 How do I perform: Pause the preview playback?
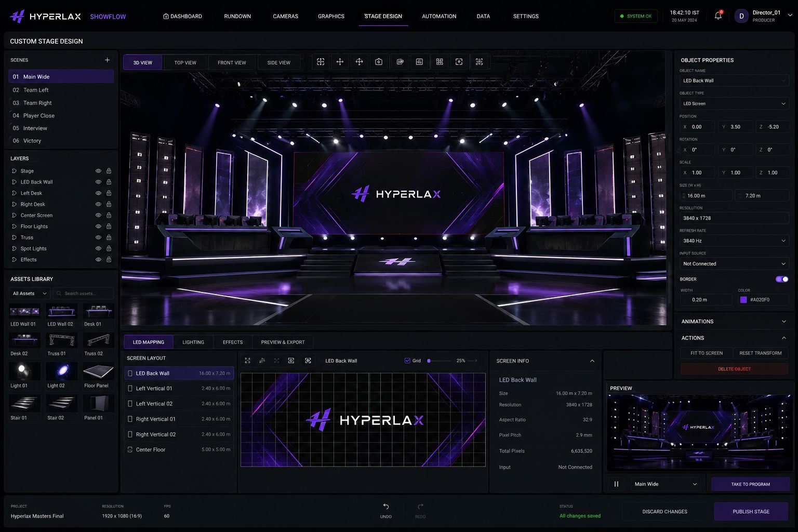point(616,484)
